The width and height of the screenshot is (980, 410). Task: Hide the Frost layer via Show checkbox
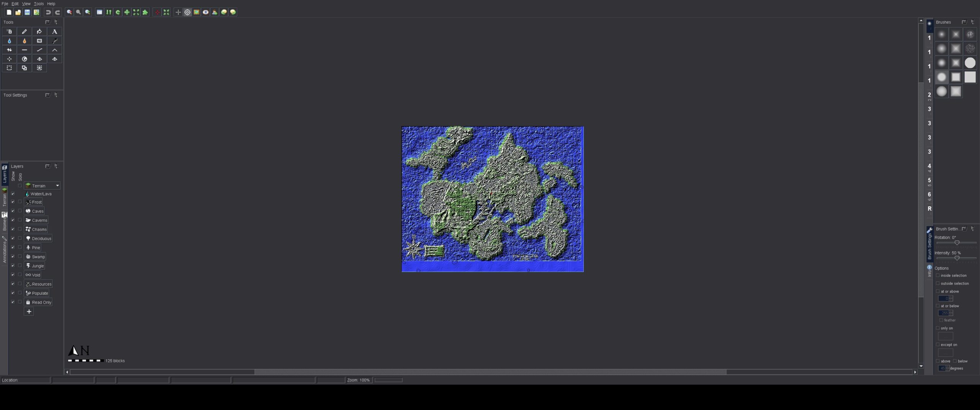[x=13, y=202]
